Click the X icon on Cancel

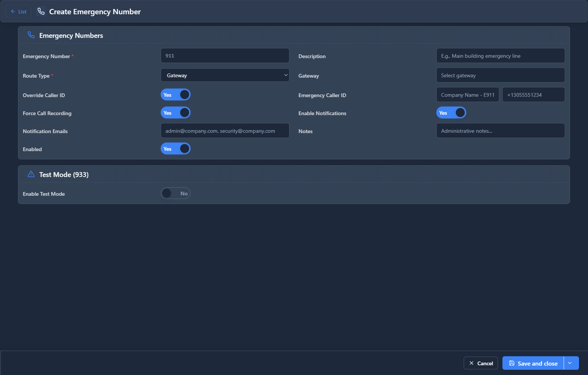click(472, 363)
